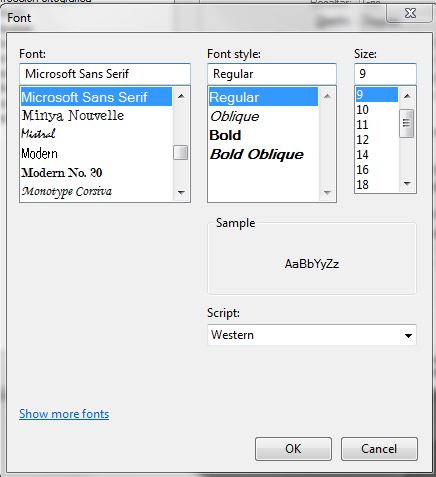Open the Show more fonts link
Viewport: 436px width, 477px height.
(64, 414)
